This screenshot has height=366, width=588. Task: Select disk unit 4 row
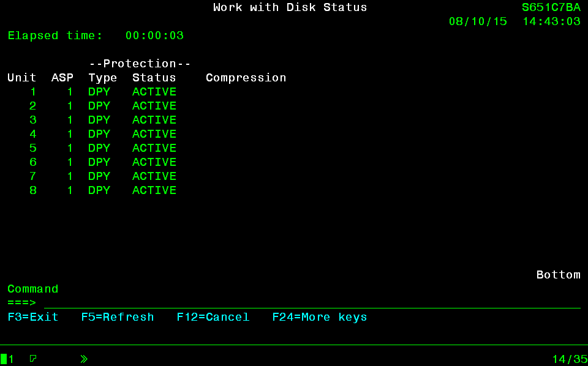coord(33,134)
